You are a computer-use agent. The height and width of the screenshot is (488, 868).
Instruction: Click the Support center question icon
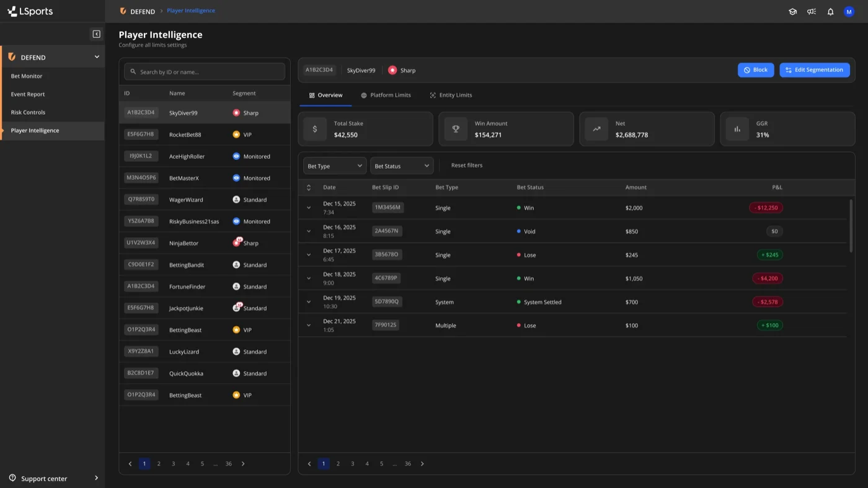pyautogui.click(x=12, y=478)
